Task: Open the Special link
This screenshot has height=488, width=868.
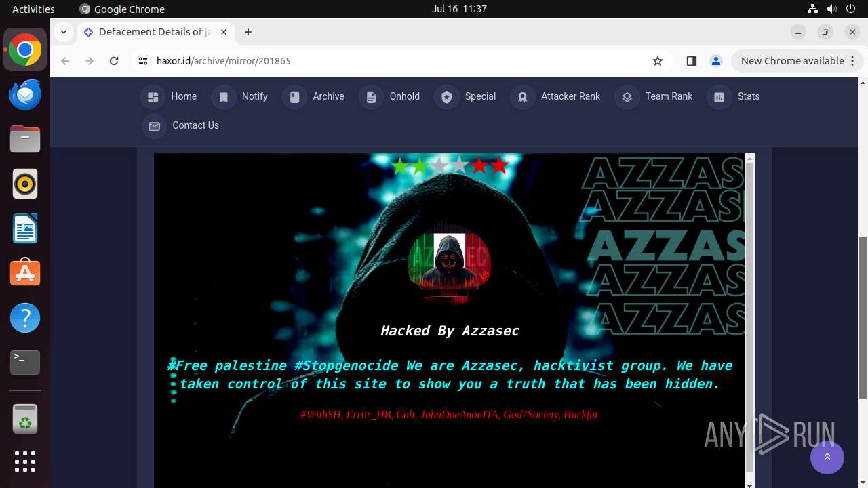Action: (x=480, y=96)
